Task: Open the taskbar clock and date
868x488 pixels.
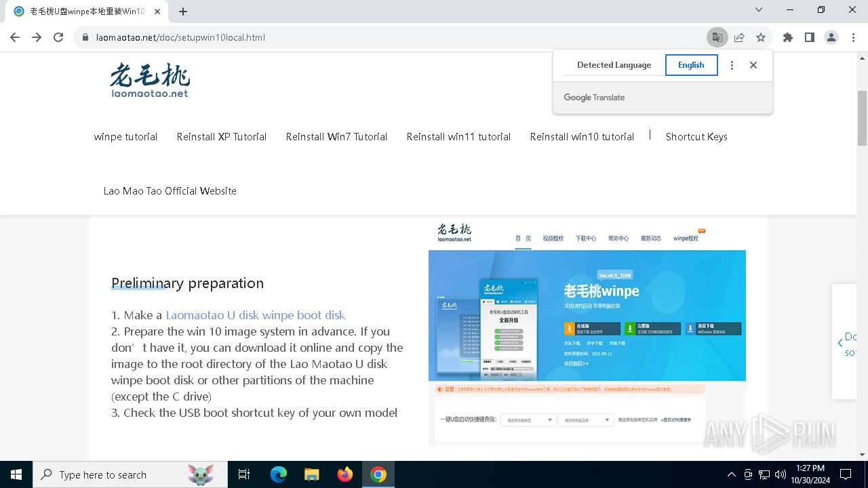Action: coord(810,474)
